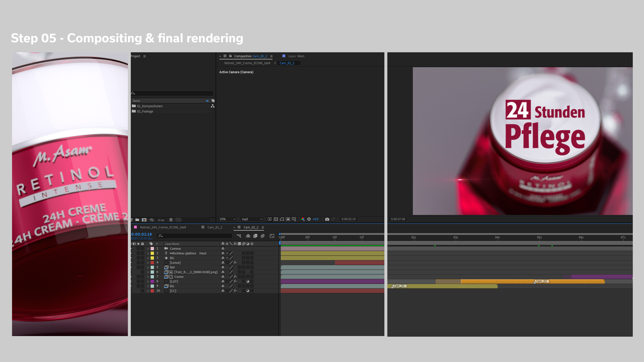Toggle the transparency grid in viewer
The image size is (644, 362).
coord(276,219)
